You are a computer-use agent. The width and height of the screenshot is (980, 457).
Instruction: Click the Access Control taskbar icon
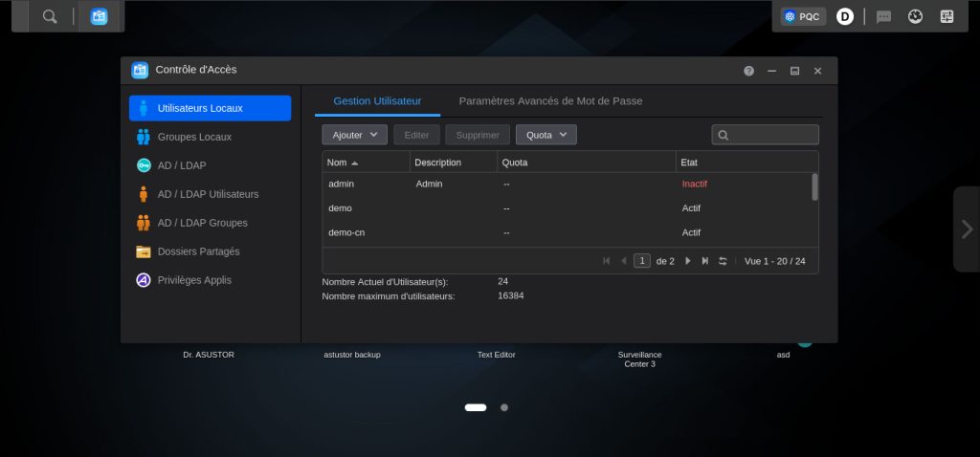click(99, 17)
